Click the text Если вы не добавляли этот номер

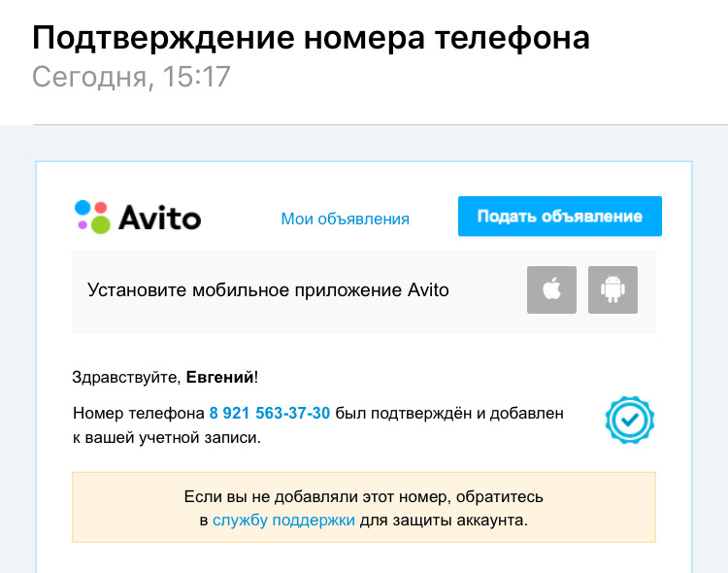tap(316, 497)
